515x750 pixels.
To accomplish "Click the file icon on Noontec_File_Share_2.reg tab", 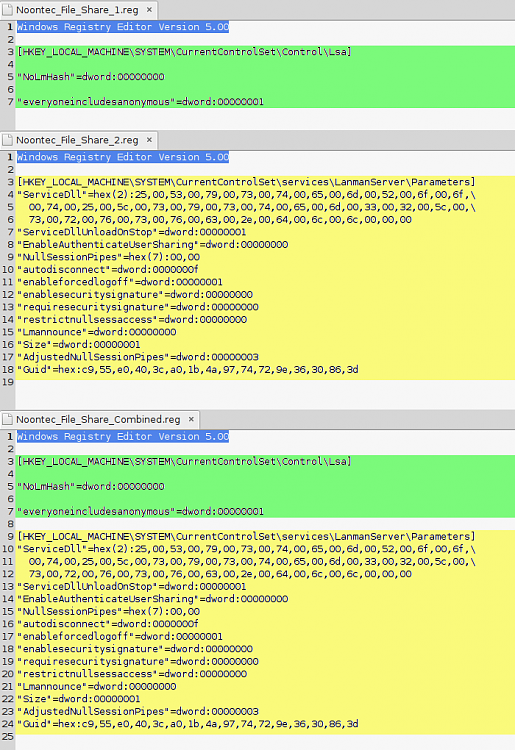I will pyautogui.click(x=8, y=140).
